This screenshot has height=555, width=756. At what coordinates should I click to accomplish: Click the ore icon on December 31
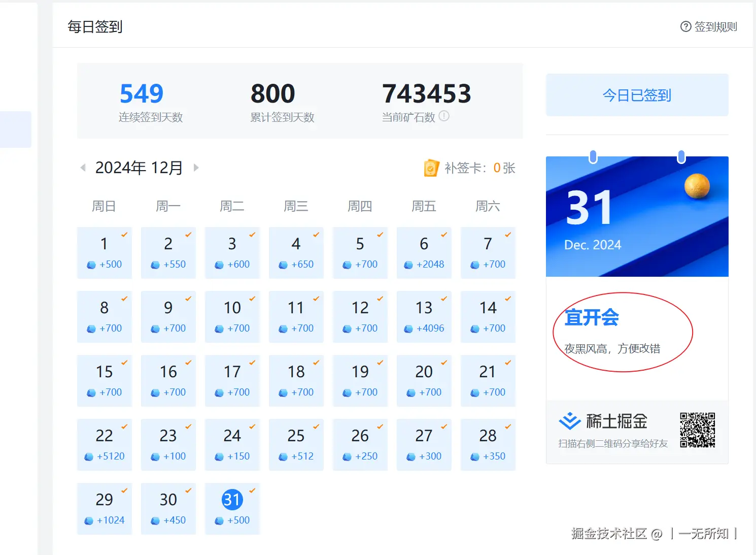(219, 520)
